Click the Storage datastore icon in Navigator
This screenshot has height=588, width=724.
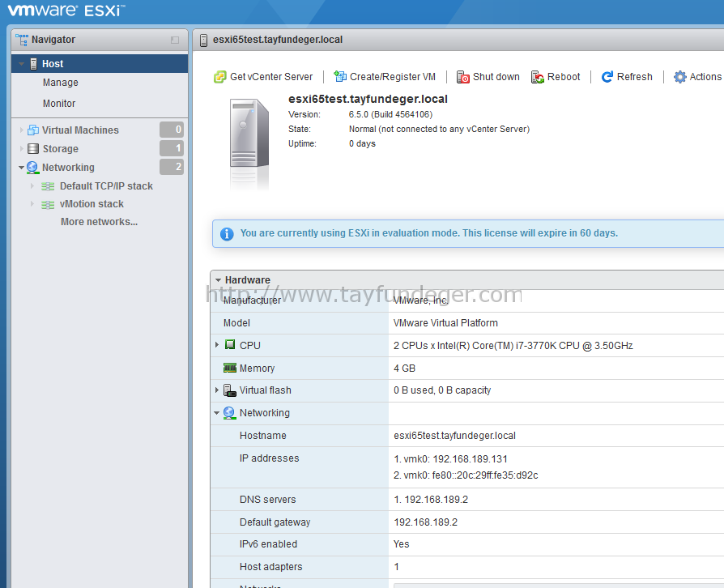pyautogui.click(x=33, y=149)
